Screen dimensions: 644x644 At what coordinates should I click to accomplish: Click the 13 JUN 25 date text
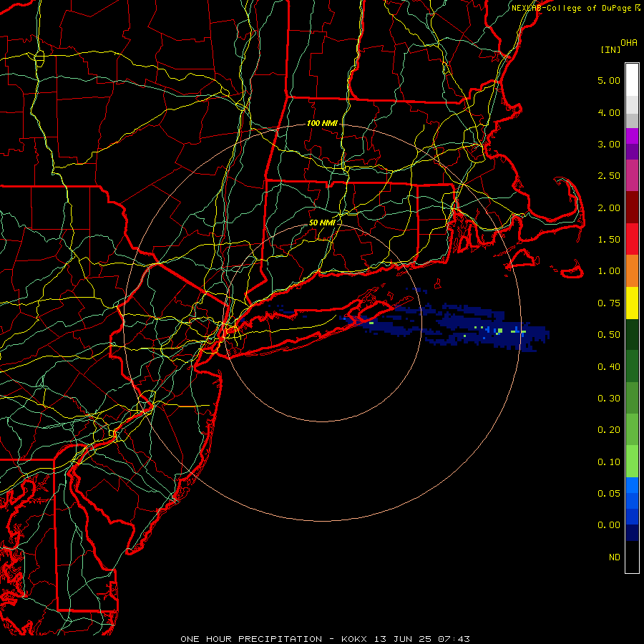pos(403,639)
